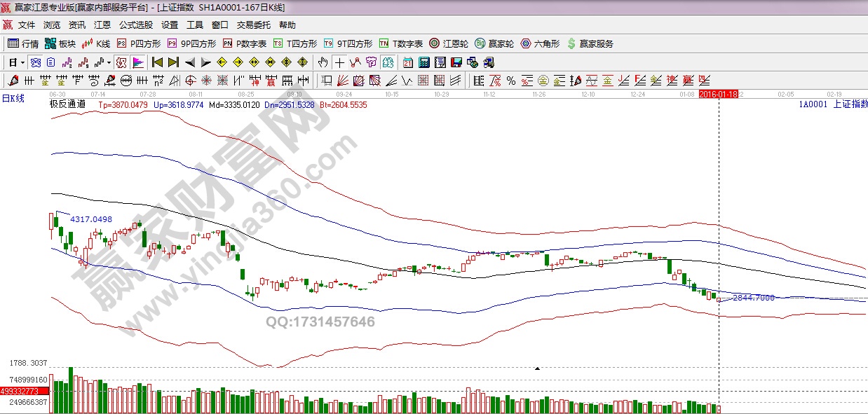Click the calculator icon in toolbar
The width and height of the screenshot is (868, 414).
pos(423,62)
